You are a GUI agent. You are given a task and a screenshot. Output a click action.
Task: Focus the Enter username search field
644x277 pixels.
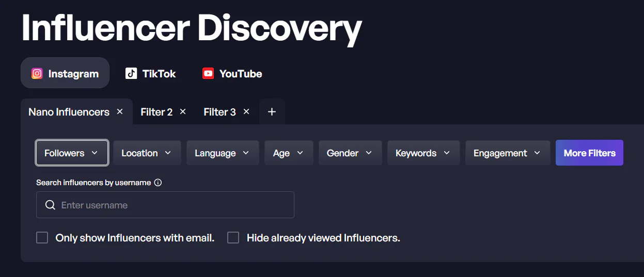click(165, 205)
